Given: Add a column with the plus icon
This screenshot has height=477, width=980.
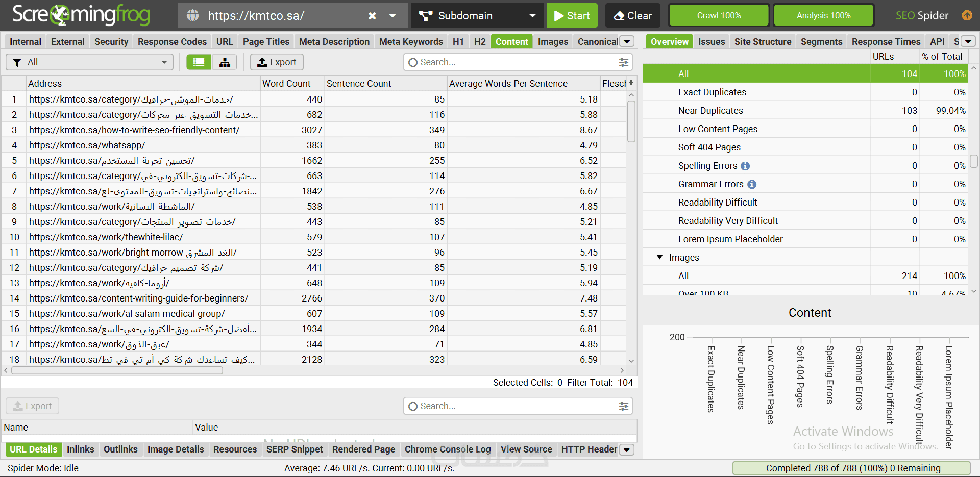Looking at the screenshot, I should tap(631, 83).
